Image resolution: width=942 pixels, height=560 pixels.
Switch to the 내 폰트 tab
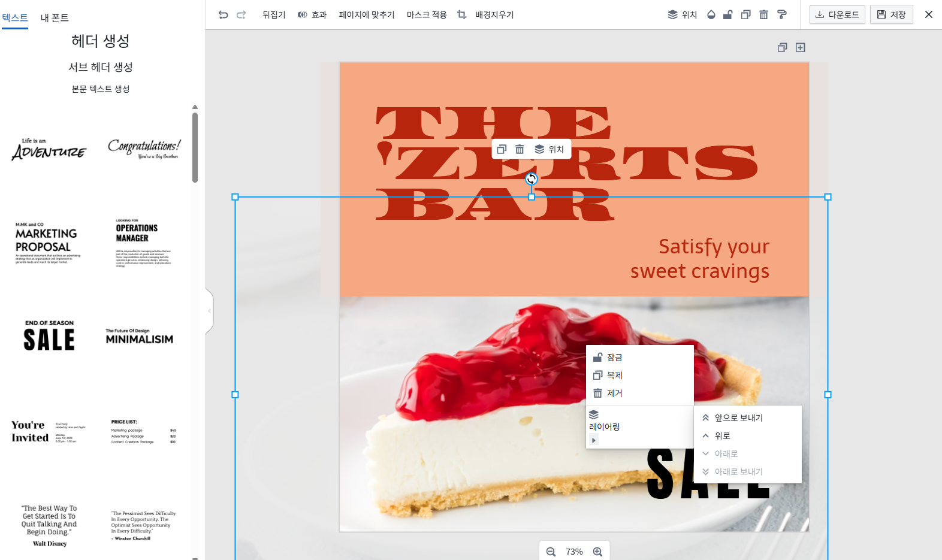(55, 18)
